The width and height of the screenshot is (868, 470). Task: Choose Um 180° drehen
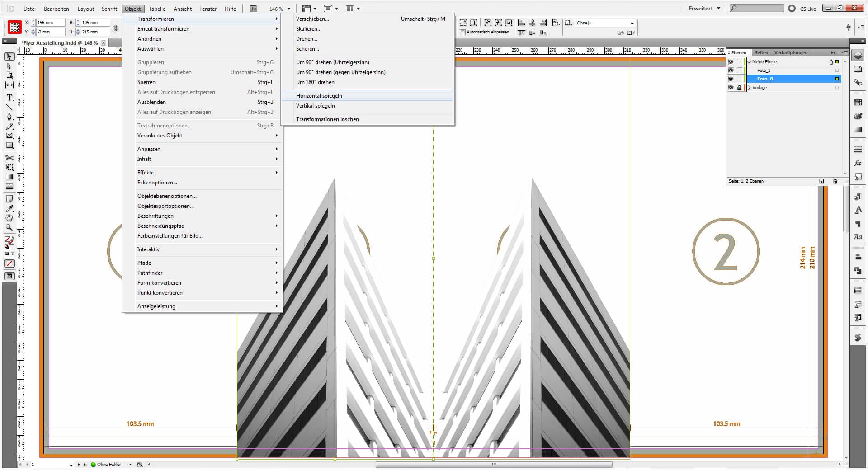(x=315, y=82)
